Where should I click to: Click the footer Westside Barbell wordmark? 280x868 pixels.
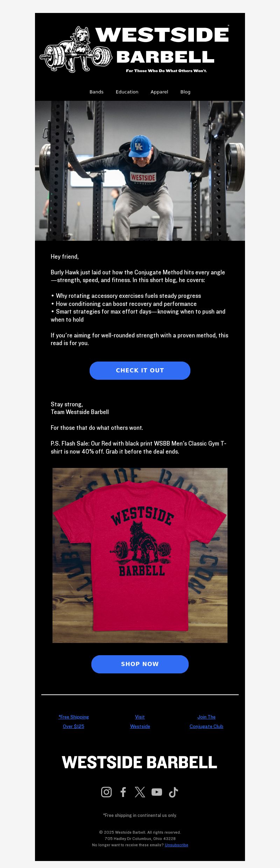(x=140, y=762)
